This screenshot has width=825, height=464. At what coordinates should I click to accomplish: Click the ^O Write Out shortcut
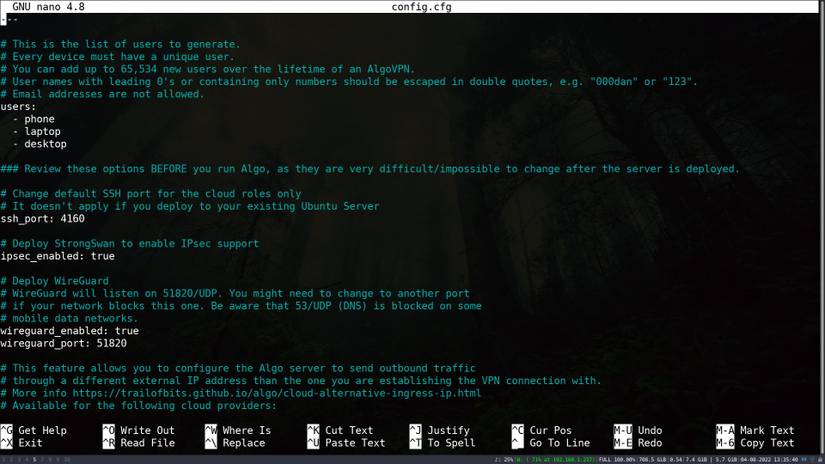(x=138, y=430)
